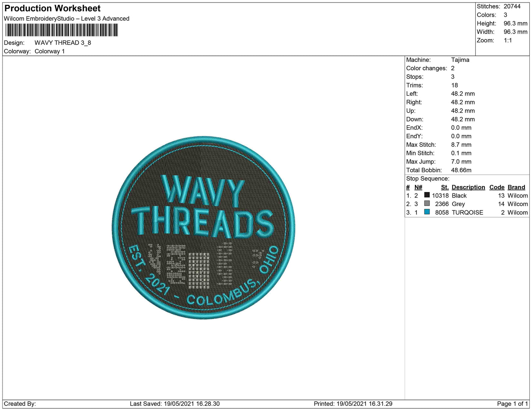The width and height of the screenshot is (532, 409).
Task: Click stitch count '8058' in stop sequence
Action: [x=442, y=213]
